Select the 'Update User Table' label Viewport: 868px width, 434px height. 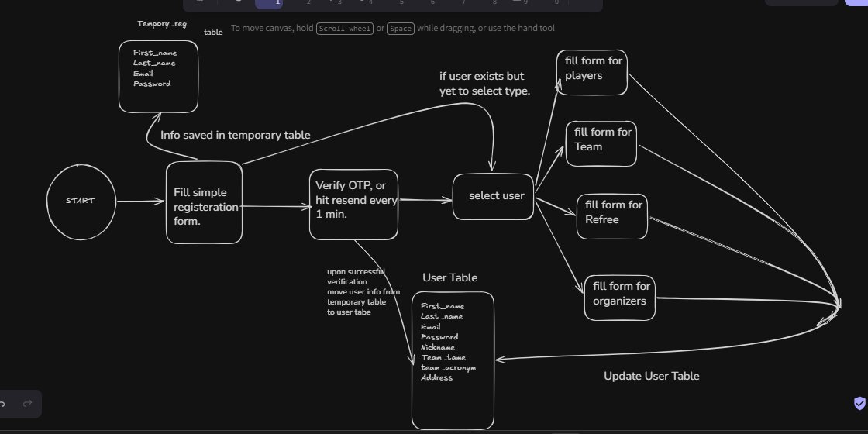coord(652,377)
